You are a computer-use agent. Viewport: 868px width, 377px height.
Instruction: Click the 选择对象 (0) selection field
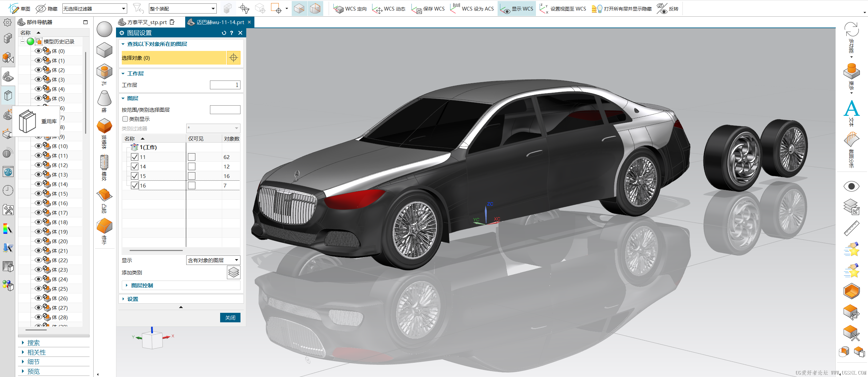tap(174, 58)
